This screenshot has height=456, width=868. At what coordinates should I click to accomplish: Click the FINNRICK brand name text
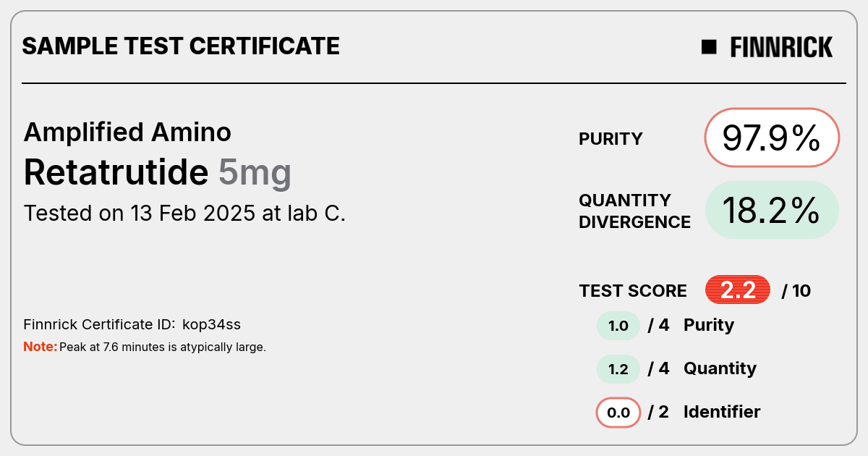[781, 47]
